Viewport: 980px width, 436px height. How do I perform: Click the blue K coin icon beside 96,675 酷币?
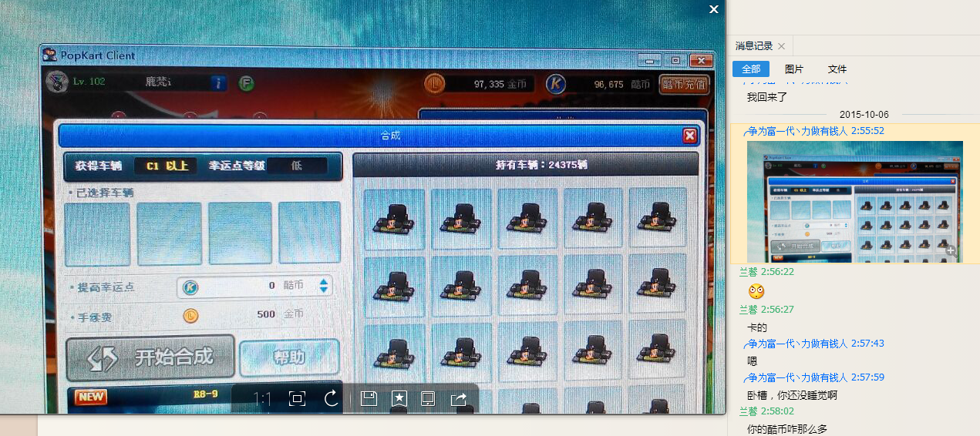click(x=556, y=84)
